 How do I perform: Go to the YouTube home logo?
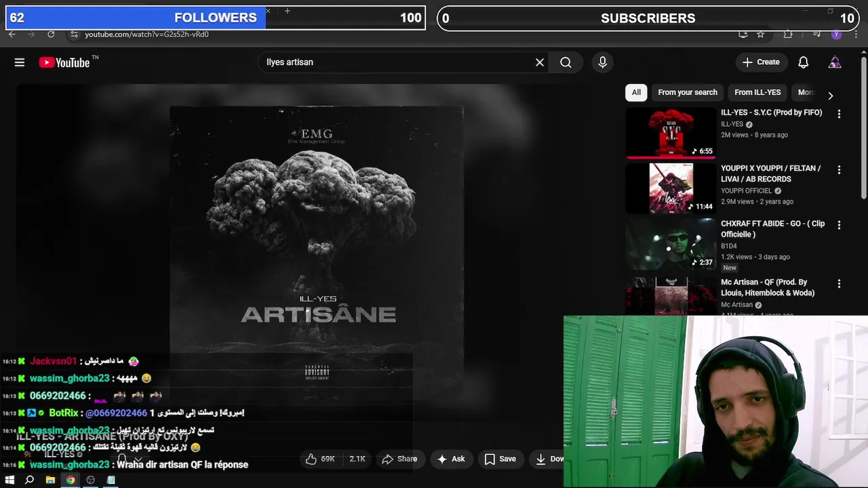pos(64,62)
